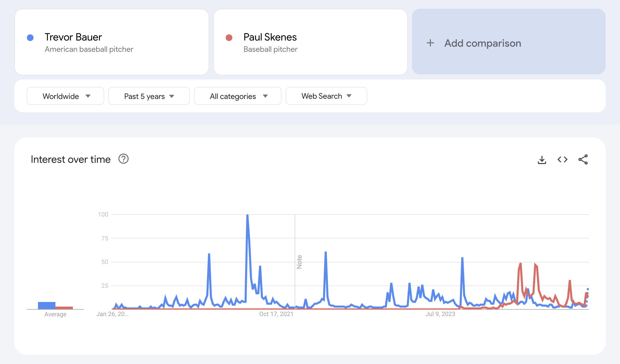Click the blue Trevor Bauer color dot

tap(30, 38)
